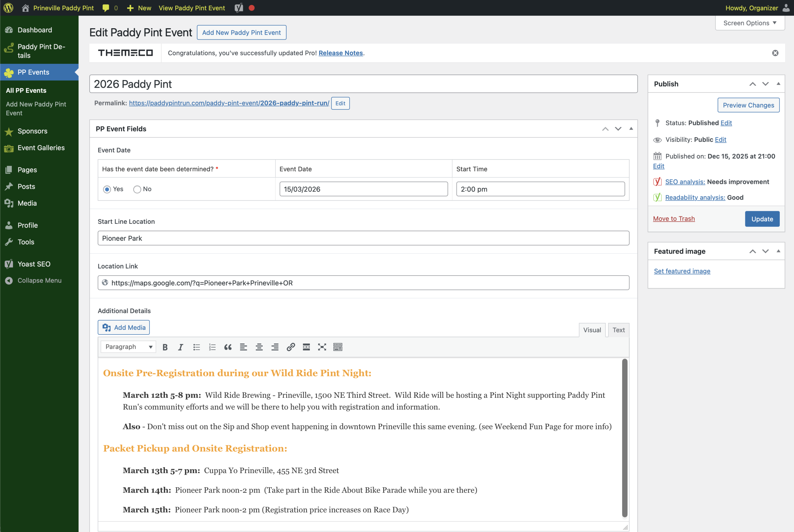Open SEO analysis link
The height and width of the screenshot is (532, 794).
[685, 181]
